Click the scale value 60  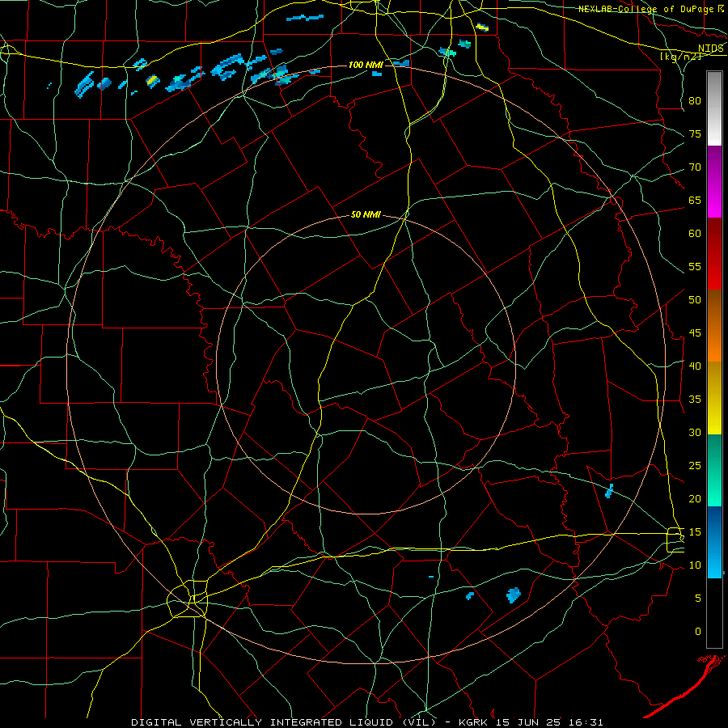point(695,234)
